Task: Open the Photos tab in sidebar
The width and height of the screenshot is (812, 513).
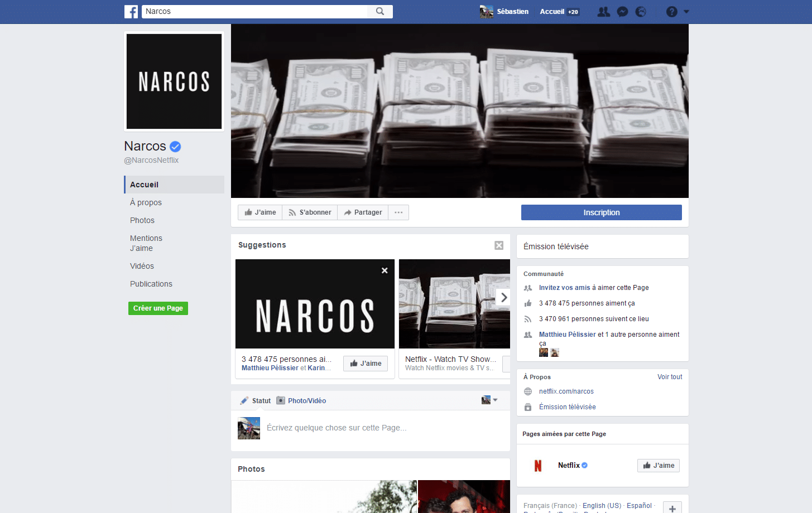Action: [142, 220]
